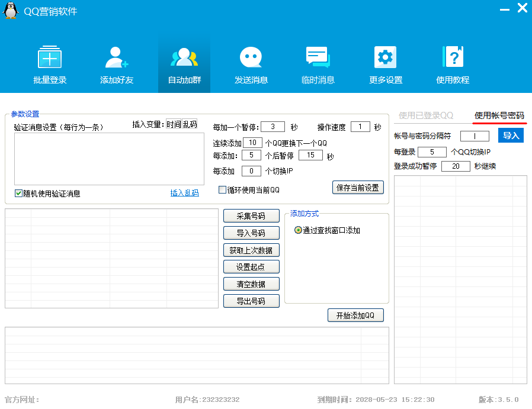Viewport: 532px width, 409px height.
Task: Click the 插入乱码 link
Action: tap(185, 193)
